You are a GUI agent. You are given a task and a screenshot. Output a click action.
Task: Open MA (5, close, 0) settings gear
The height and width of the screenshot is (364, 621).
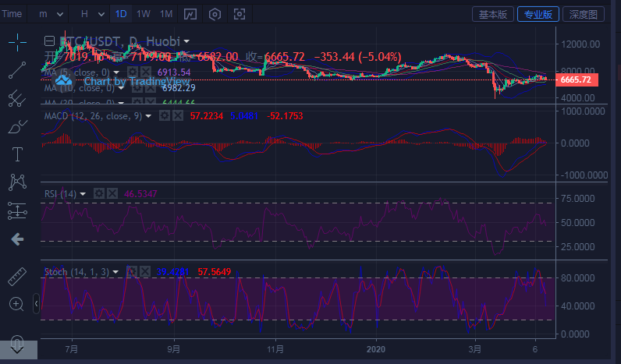click(133, 72)
